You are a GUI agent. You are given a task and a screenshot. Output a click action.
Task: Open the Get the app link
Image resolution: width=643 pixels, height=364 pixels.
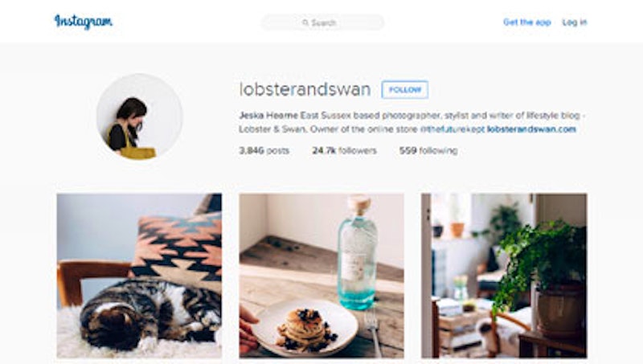click(527, 22)
